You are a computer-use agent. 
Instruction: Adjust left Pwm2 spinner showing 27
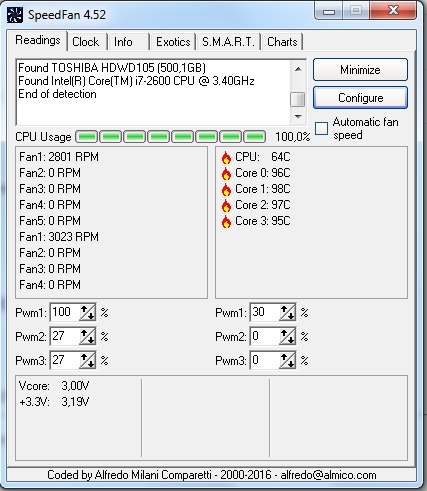[88, 336]
